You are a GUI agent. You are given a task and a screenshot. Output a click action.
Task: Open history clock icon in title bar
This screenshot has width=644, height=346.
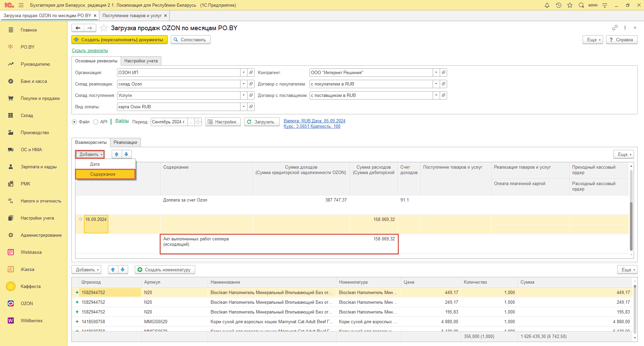(558, 5)
